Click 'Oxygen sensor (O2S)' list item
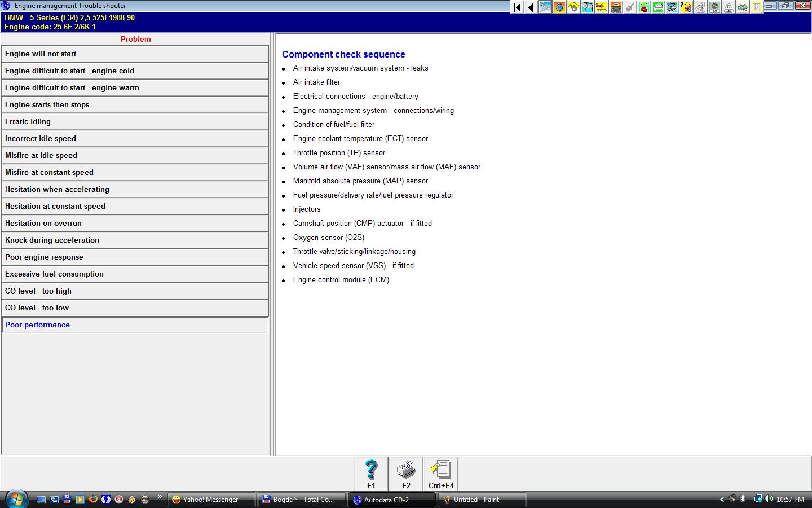 pyautogui.click(x=329, y=237)
